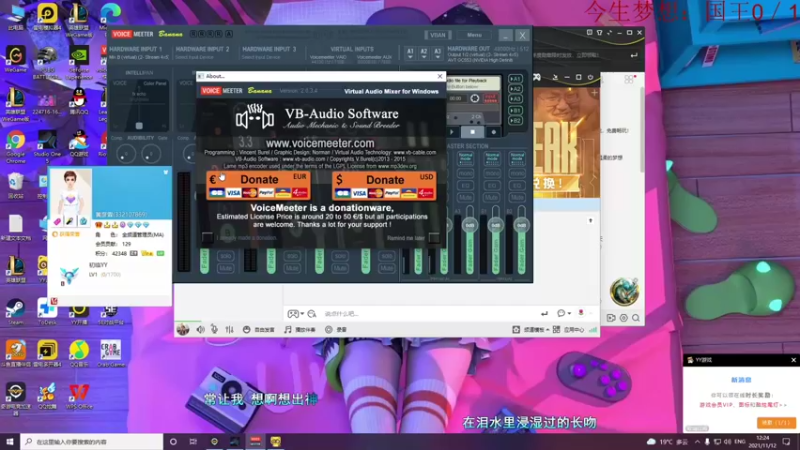Open ToDesk desktop icon
The height and width of the screenshot is (450, 800).
coord(47,312)
